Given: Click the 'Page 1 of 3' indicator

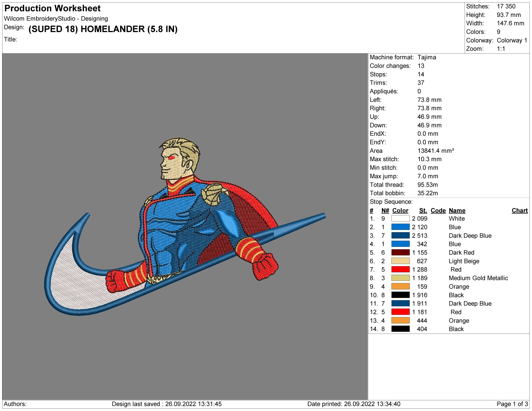Looking at the screenshot, I should click(512, 404).
